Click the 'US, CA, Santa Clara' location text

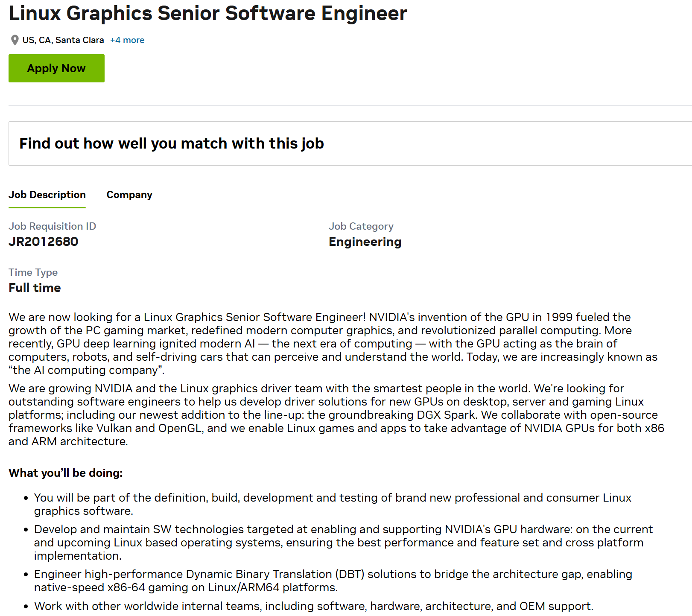click(x=63, y=40)
